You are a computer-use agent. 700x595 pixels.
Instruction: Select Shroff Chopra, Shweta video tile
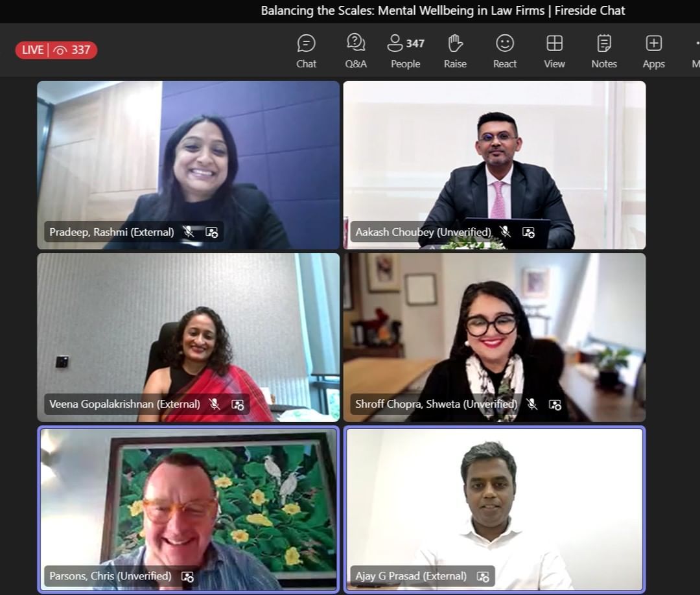(x=494, y=337)
